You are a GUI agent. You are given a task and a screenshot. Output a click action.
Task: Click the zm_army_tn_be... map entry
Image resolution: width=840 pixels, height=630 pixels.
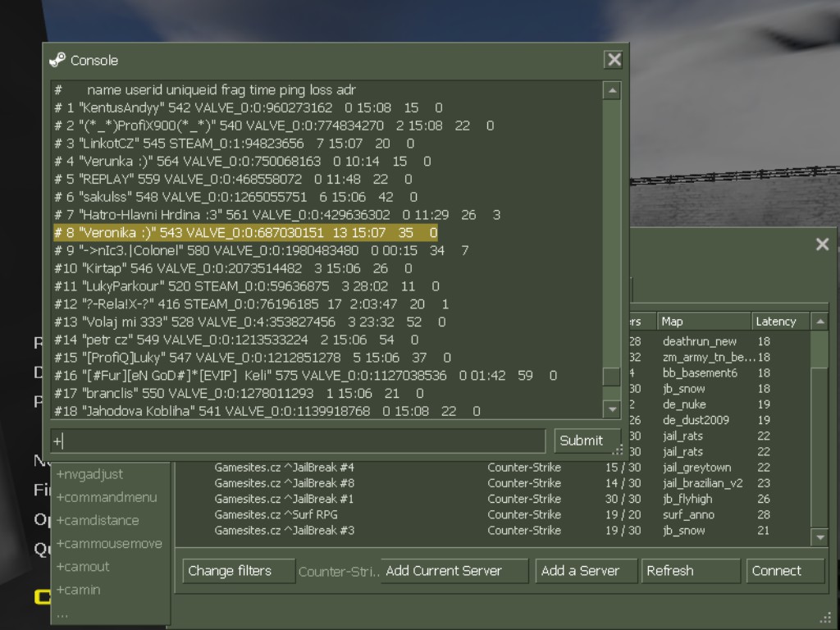pos(709,357)
